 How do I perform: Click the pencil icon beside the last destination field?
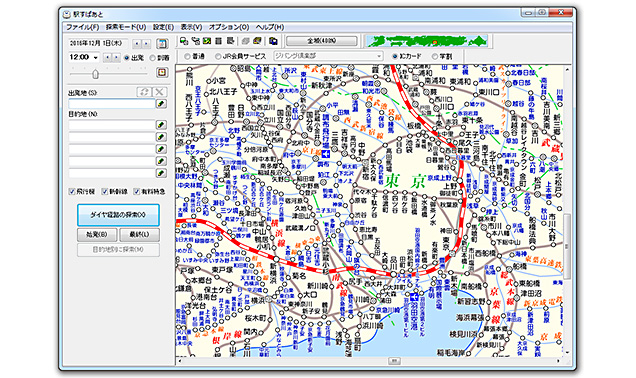point(161,173)
